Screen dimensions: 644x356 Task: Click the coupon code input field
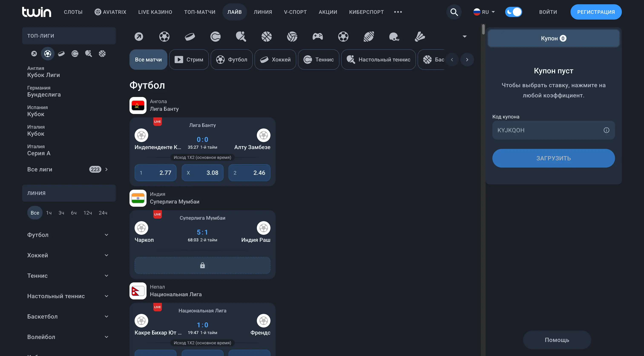(548, 130)
